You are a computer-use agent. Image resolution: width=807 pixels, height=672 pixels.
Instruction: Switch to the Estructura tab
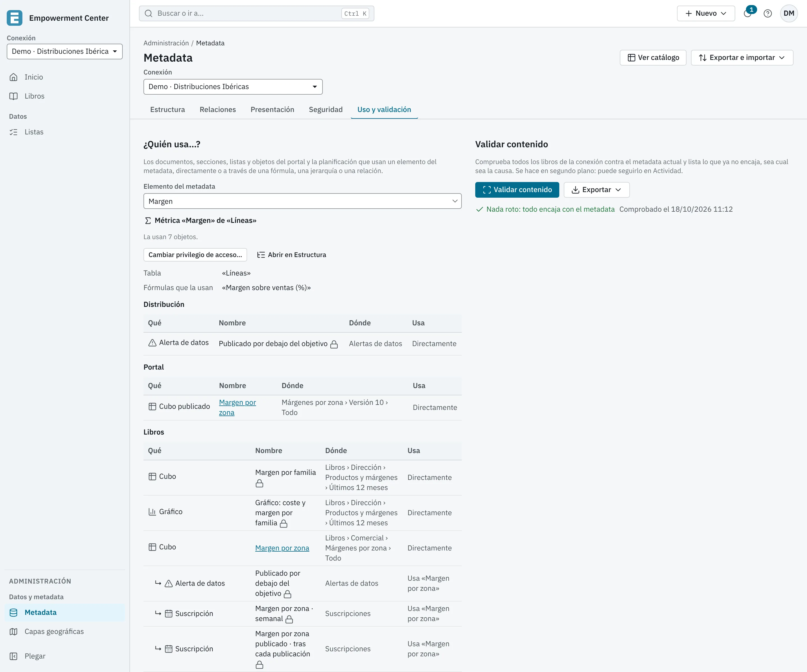pos(168,110)
